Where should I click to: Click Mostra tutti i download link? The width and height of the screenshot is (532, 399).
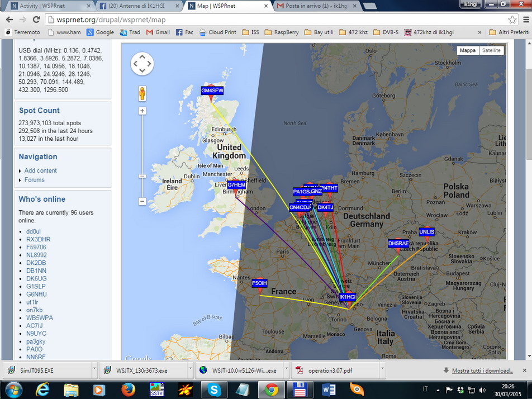(x=482, y=370)
